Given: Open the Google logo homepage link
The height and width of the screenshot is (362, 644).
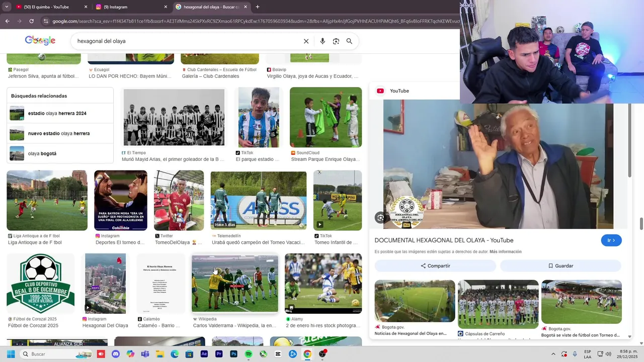Looking at the screenshot, I should [x=40, y=41].
